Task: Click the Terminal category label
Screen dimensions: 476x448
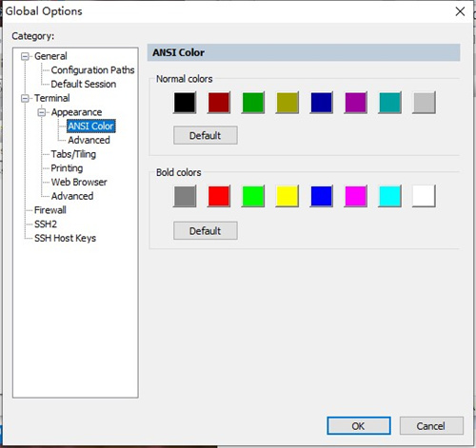Action: click(52, 98)
